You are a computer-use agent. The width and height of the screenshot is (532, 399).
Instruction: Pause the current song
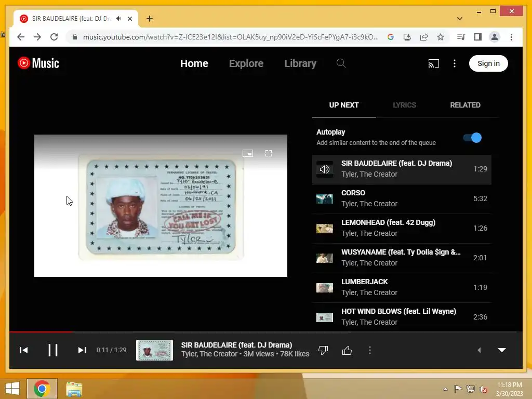click(52, 350)
